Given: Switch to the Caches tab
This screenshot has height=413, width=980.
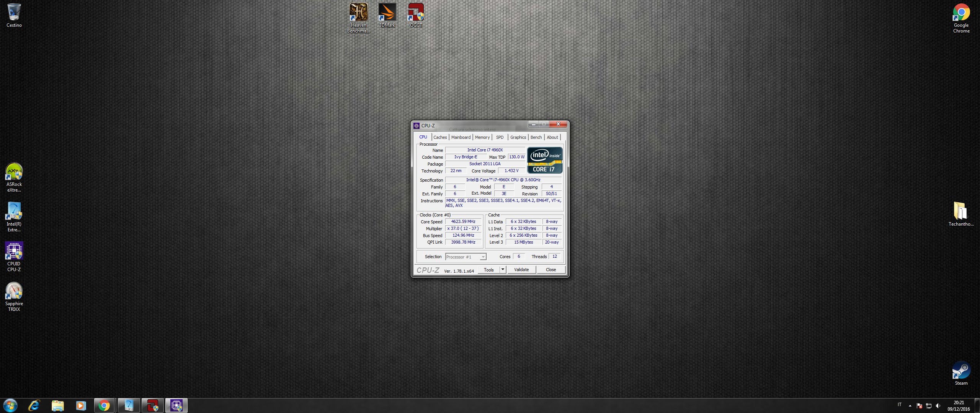Looking at the screenshot, I should [x=440, y=137].
